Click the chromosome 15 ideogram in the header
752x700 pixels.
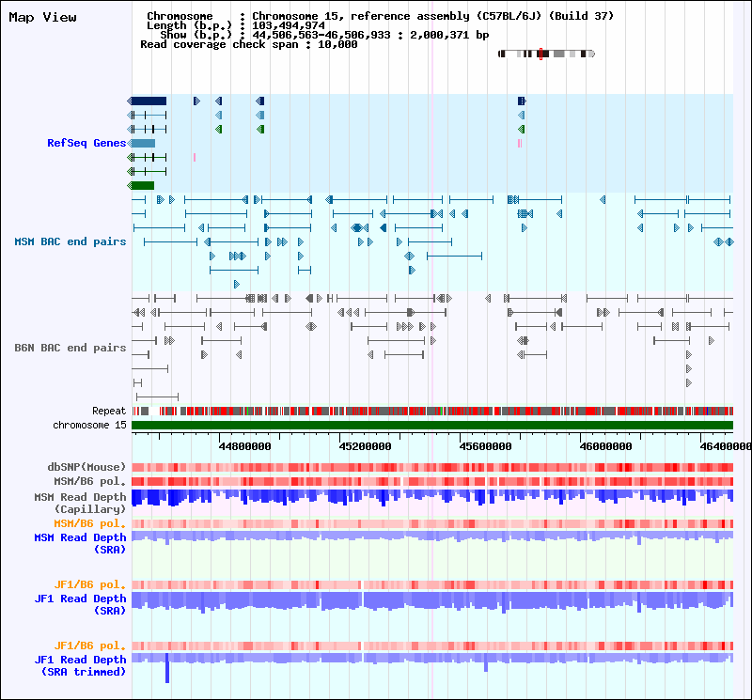[546, 54]
